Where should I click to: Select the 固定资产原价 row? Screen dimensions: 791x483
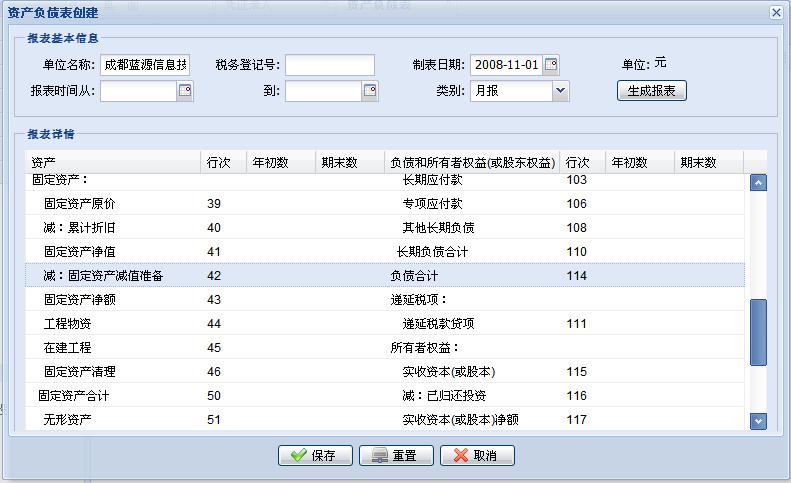click(x=385, y=203)
